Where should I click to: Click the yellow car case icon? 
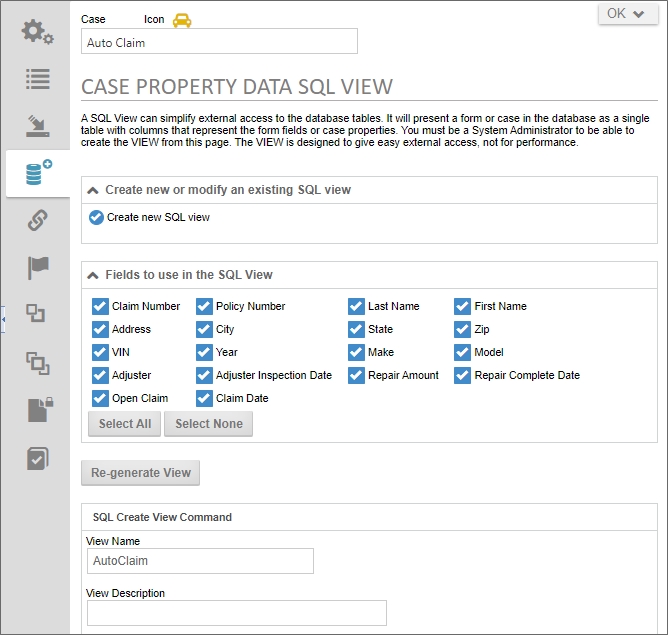point(182,20)
